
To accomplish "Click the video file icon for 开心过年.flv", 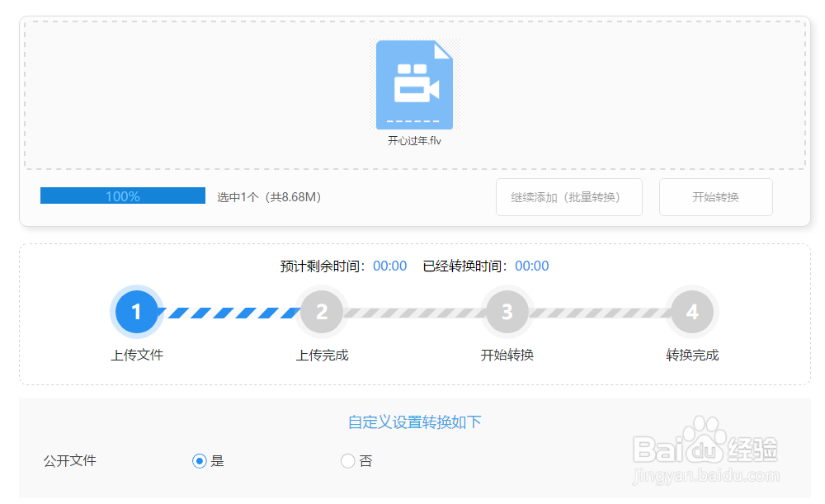I will 414,85.
